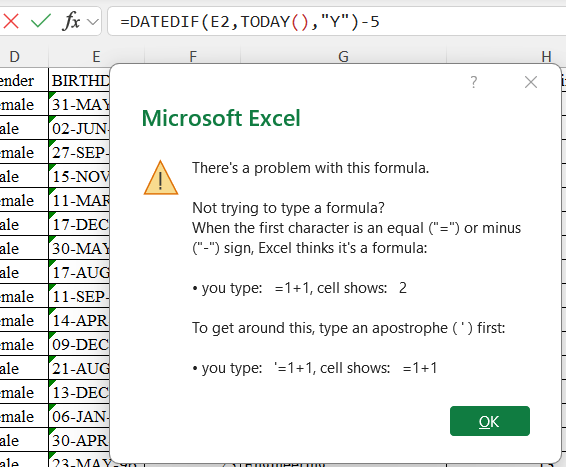This screenshot has height=467, width=566.
Task: Select column D header
Action: coord(24,57)
